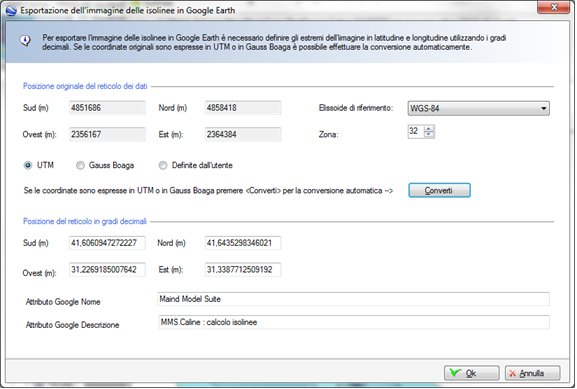Select the UTM radio button

coord(28,166)
